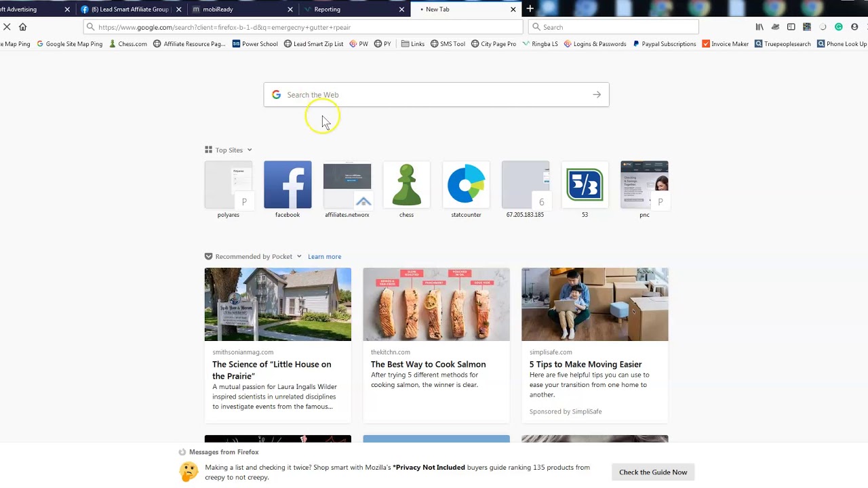Screen dimensions: 868x488
Task: Close the mobiReady tab
Action: [x=290, y=9]
